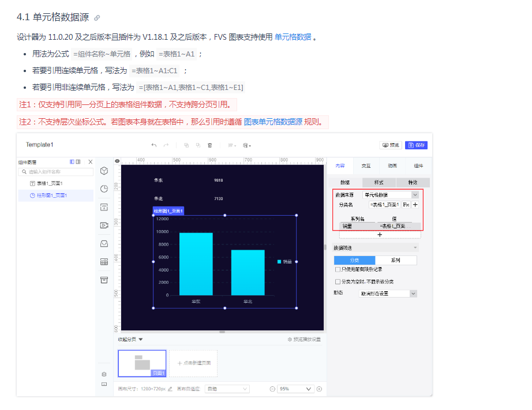Delete the selected component with trash icon
The height and width of the screenshot is (410, 532).
[x=209, y=145]
